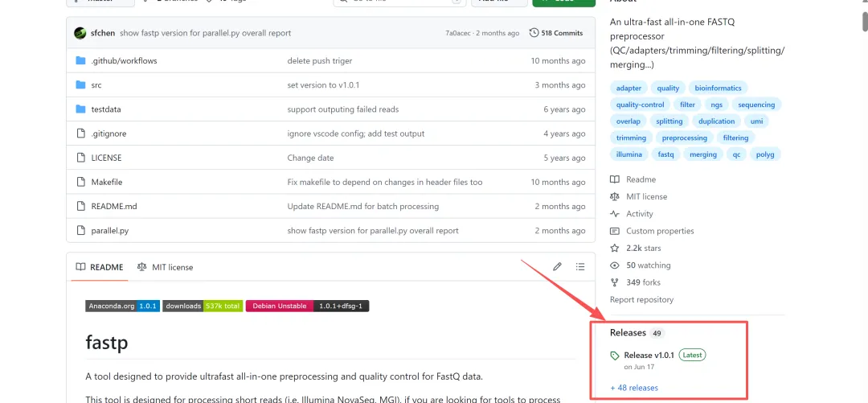Click the release tag icon
The width and height of the screenshot is (868, 403).
(615, 356)
